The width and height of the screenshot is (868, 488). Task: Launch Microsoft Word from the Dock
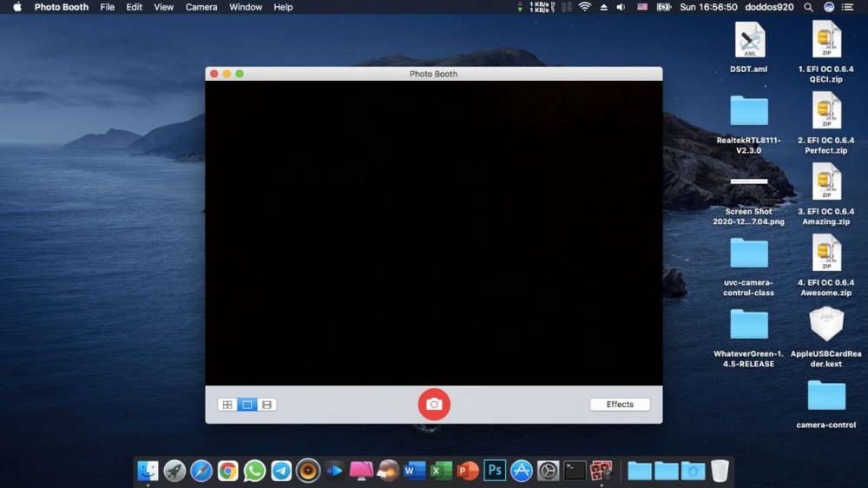[414, 471]
